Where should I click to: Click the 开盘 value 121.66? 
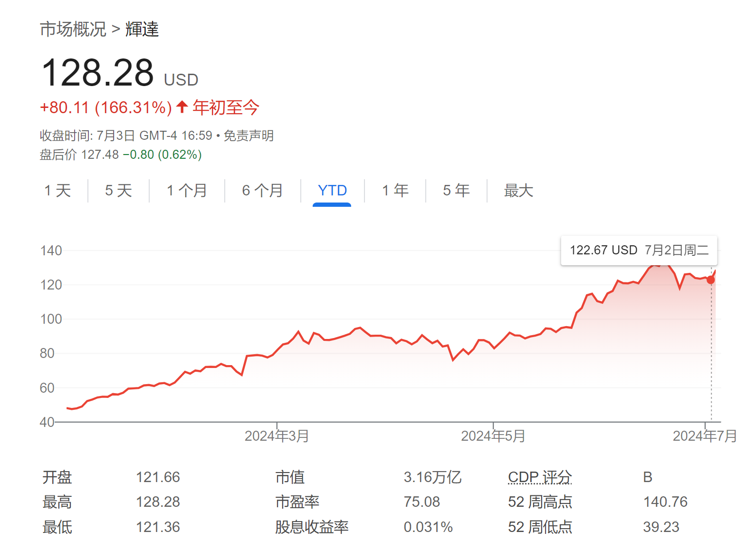click(158, 477)
